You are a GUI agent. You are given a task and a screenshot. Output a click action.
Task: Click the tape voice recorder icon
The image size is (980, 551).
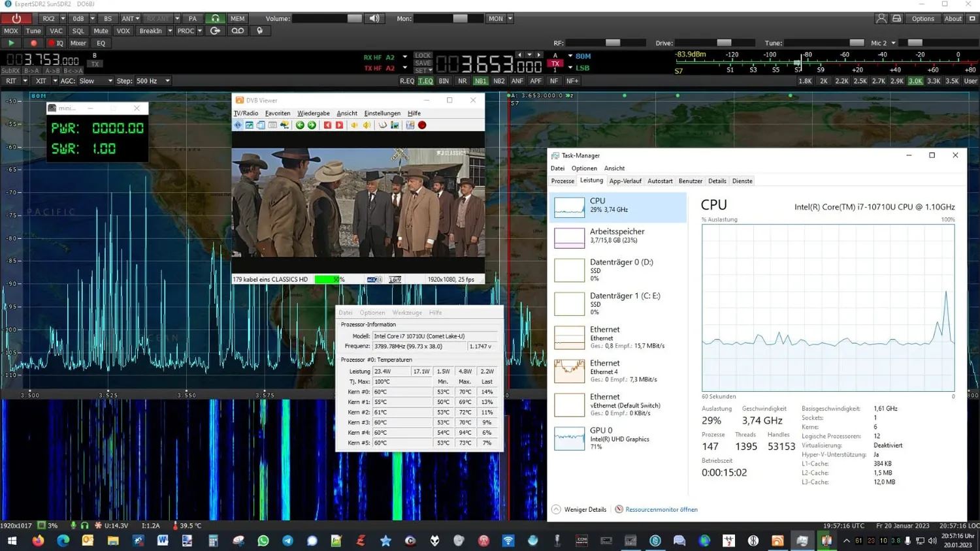click(x=238, y=31)
